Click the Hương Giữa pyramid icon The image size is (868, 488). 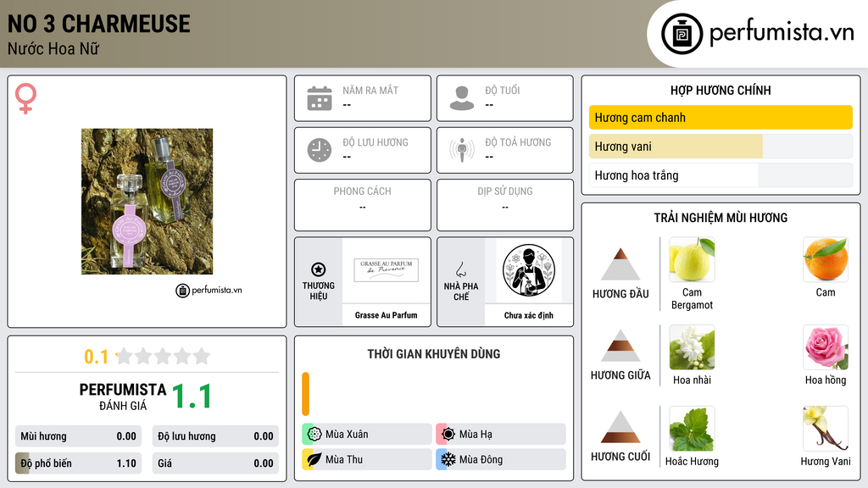pos(620,346)
